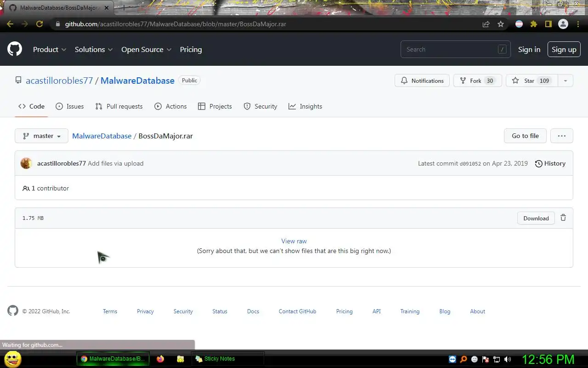The height and width of the screenshot is (368, 588).
Task: Open the volume speaker tray icon
Action: tap(508, 359)
